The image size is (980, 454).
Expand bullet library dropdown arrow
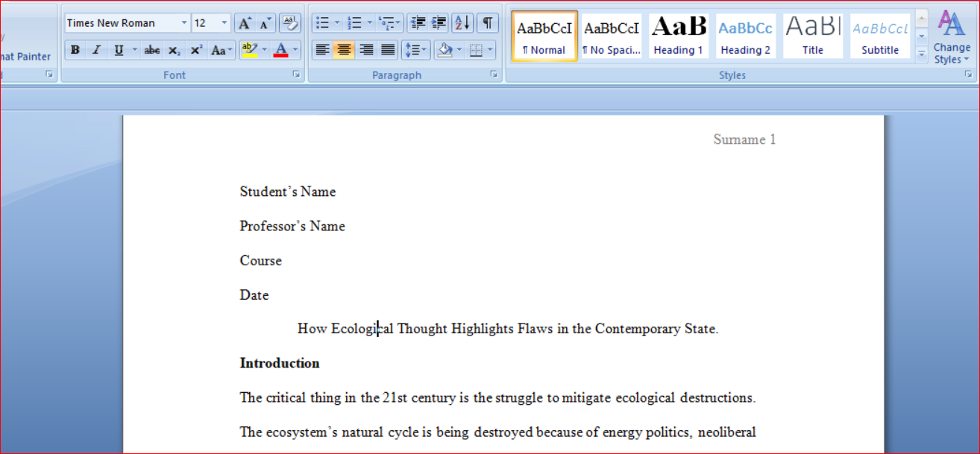pos(336,23)
